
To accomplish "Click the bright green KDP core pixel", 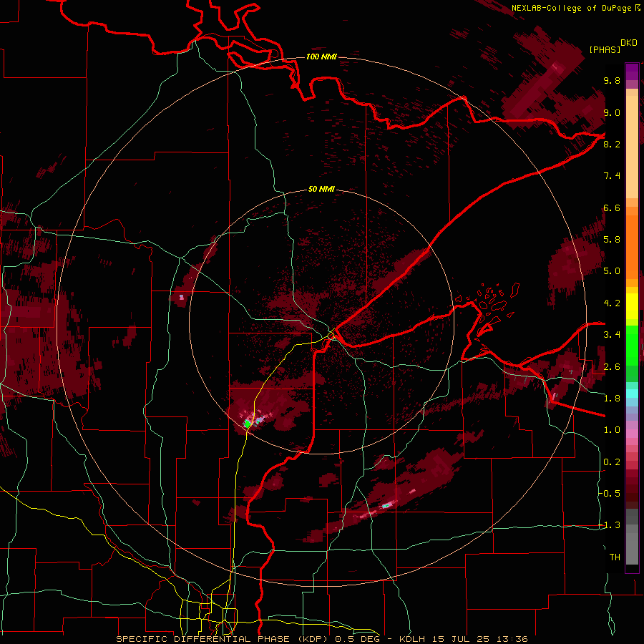I will click(x=248, y=423).
